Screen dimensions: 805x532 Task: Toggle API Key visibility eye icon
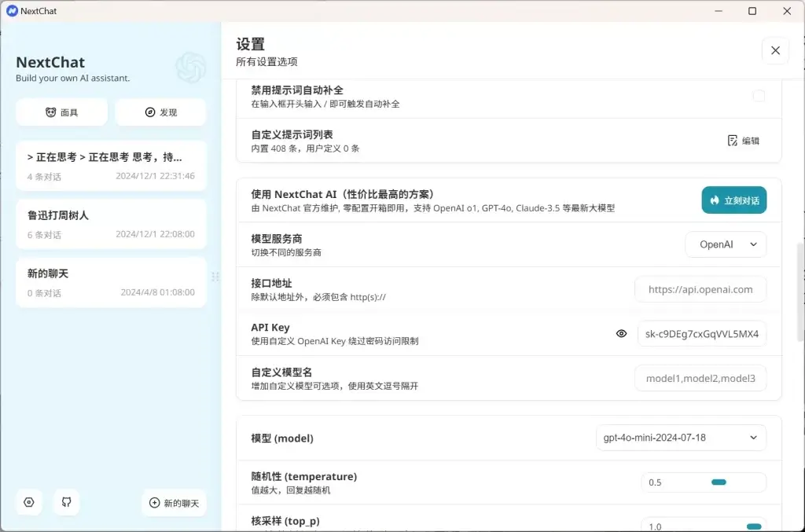621,333
